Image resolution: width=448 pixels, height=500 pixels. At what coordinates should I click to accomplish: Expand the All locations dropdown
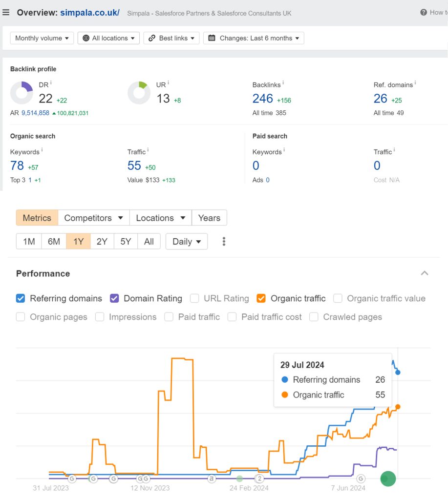point(108,38)
